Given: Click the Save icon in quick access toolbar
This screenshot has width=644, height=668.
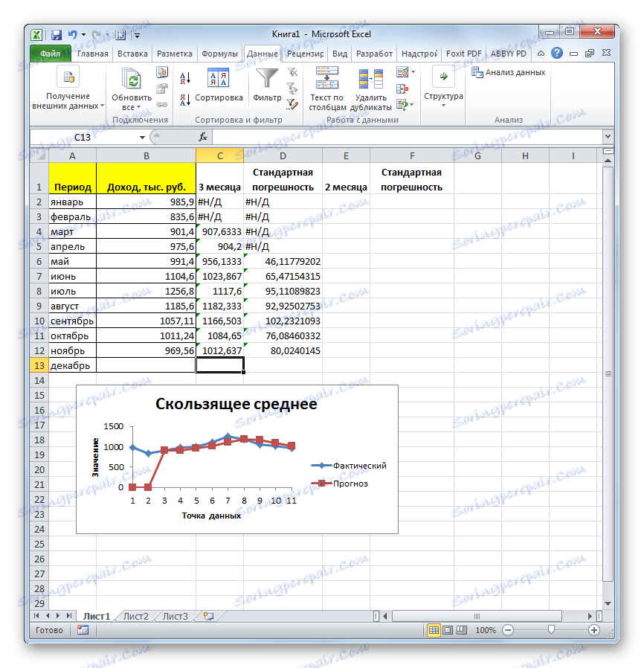Looking at the screenshot, I should 57,34.
